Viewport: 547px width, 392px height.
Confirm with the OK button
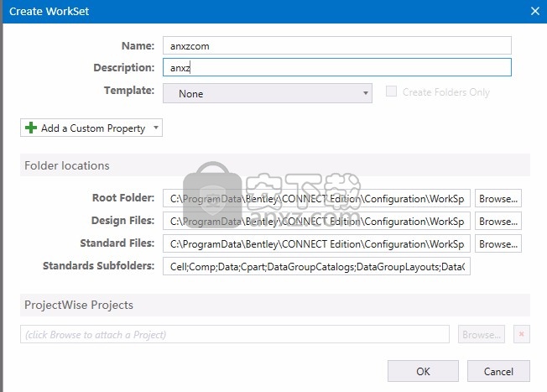point(423,371)
